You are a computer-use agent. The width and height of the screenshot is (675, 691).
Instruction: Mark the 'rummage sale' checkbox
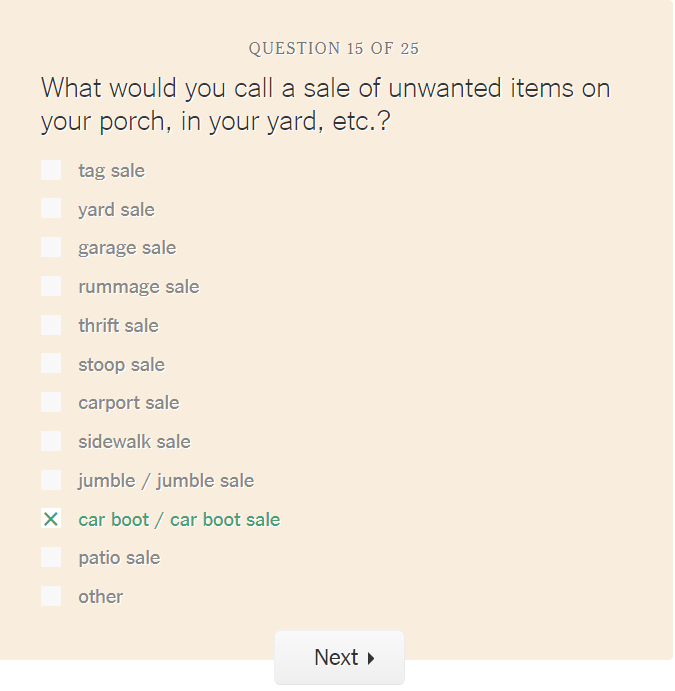point(51,286)
